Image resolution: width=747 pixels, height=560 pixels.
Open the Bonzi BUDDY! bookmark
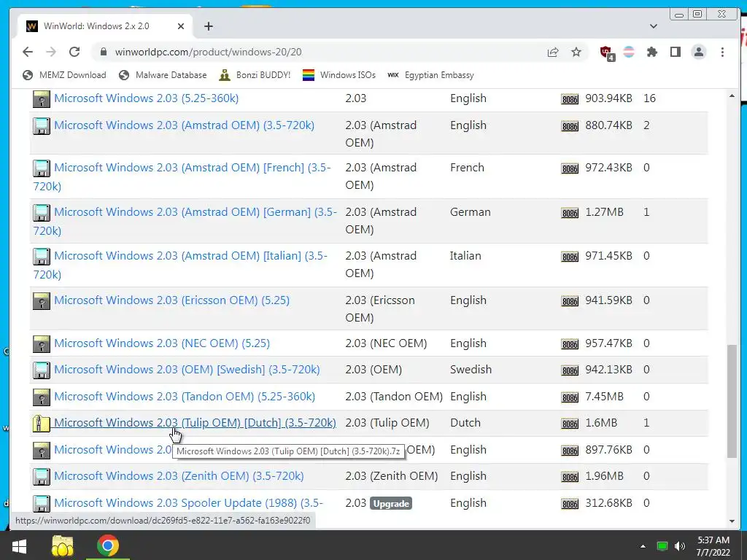255,75
